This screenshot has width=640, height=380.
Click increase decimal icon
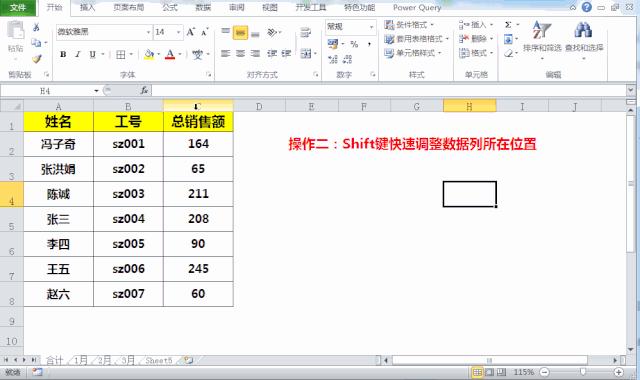[x=333, y=59]
